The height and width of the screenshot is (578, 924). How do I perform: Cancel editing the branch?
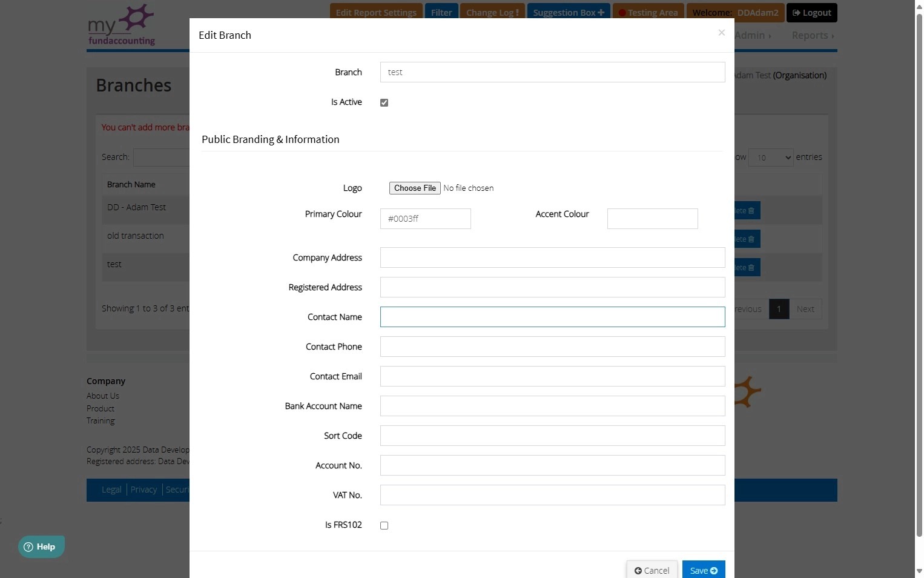coord(652,570)
